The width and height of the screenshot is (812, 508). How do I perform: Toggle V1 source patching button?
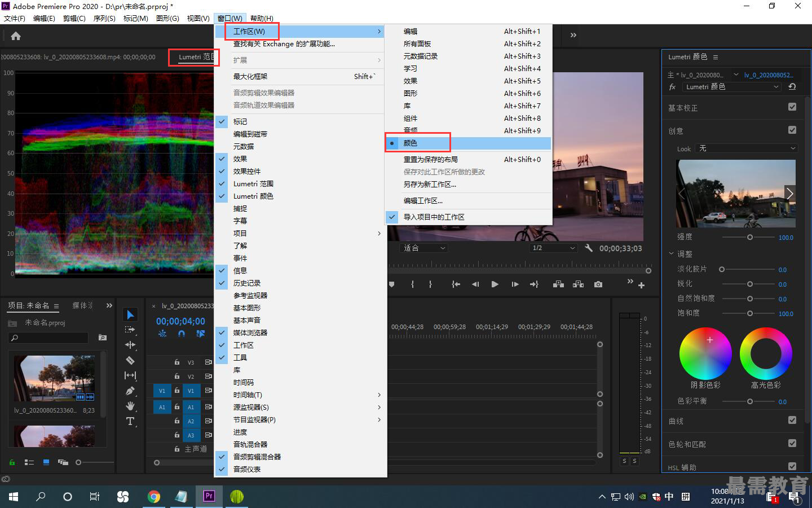tap(162, 391)
